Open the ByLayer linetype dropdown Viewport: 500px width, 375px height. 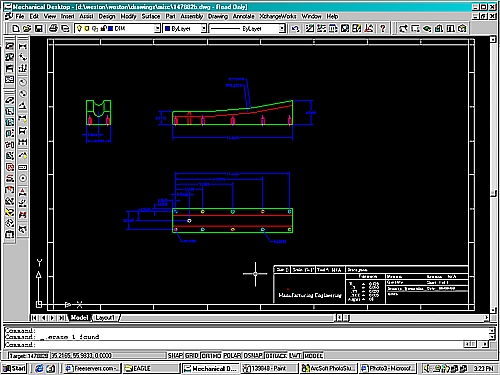282,29
